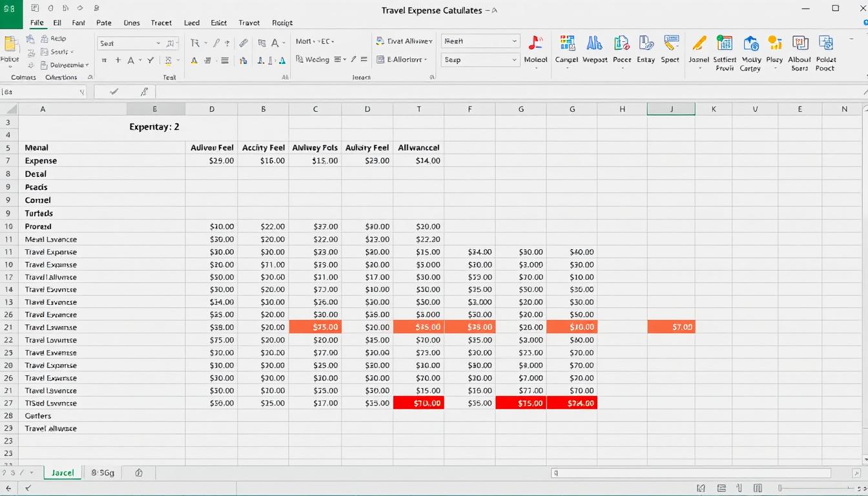Click the three-line align icon in the ribbon
This screenshot has width=868, height=496.
coord(225,61)
